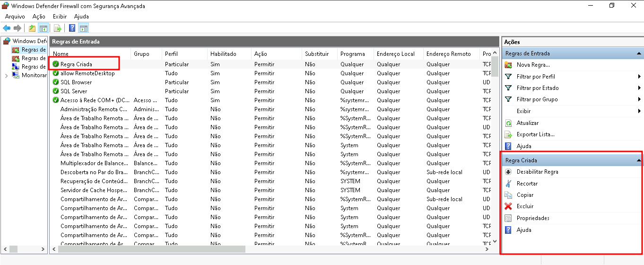Select the Acesso à Rede COM+ rule row
644x265 pixels.
tap(271, 100)
